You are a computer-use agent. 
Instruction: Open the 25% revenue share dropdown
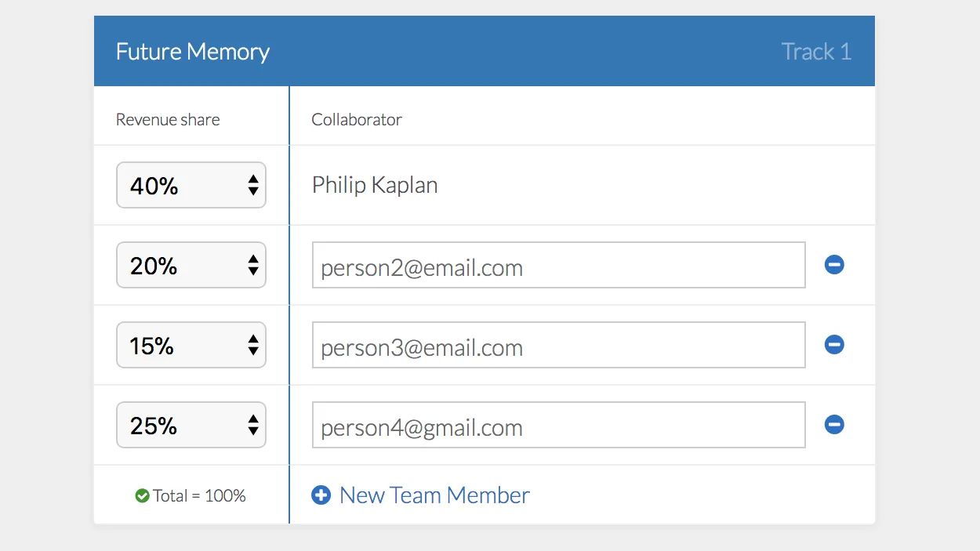191,425
